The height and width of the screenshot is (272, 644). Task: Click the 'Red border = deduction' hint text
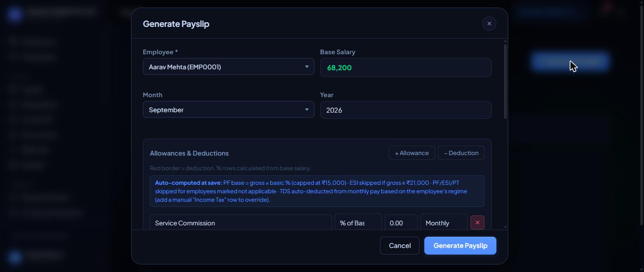[x=230, y=168]
